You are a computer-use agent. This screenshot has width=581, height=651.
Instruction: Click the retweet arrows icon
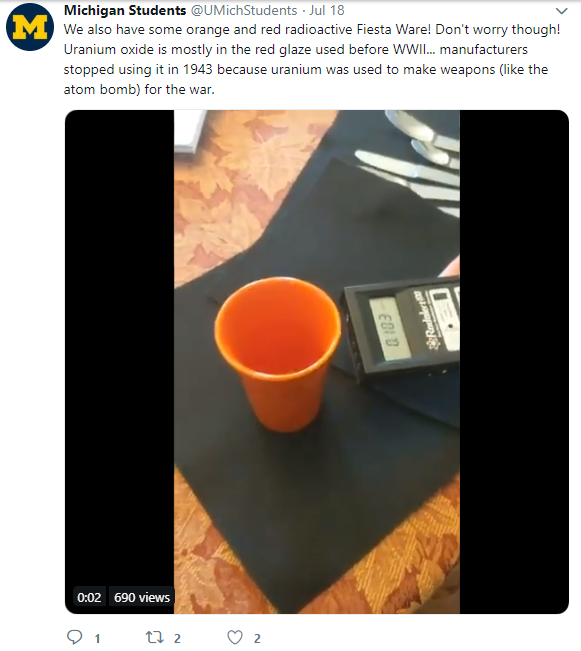[154, 637]
